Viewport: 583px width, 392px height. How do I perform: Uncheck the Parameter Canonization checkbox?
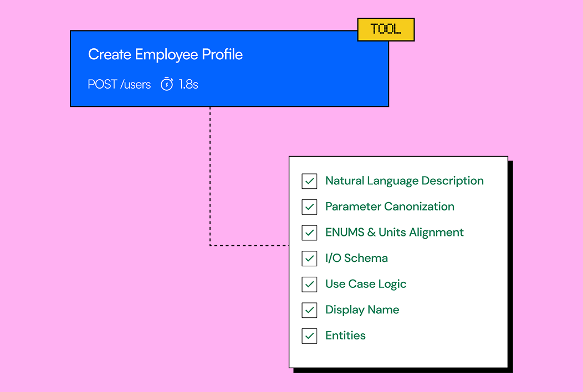coord(309,207)
